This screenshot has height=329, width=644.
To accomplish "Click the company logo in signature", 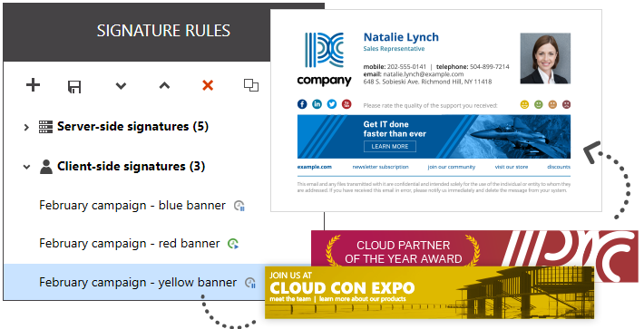I will 324,59.
